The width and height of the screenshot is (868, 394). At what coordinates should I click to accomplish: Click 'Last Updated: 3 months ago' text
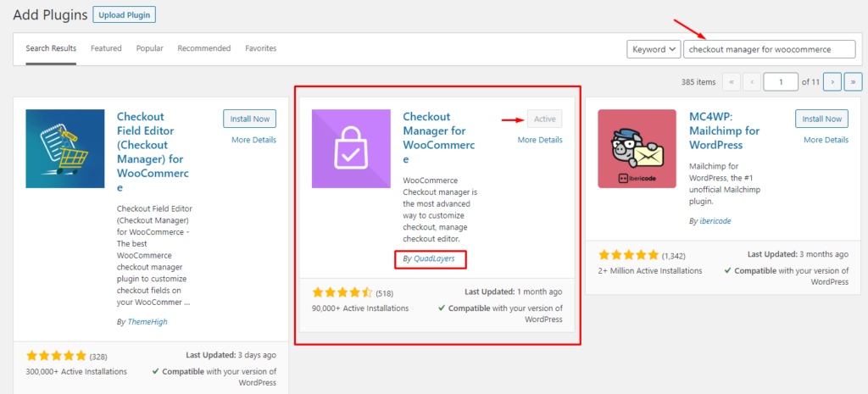[798, 254]
